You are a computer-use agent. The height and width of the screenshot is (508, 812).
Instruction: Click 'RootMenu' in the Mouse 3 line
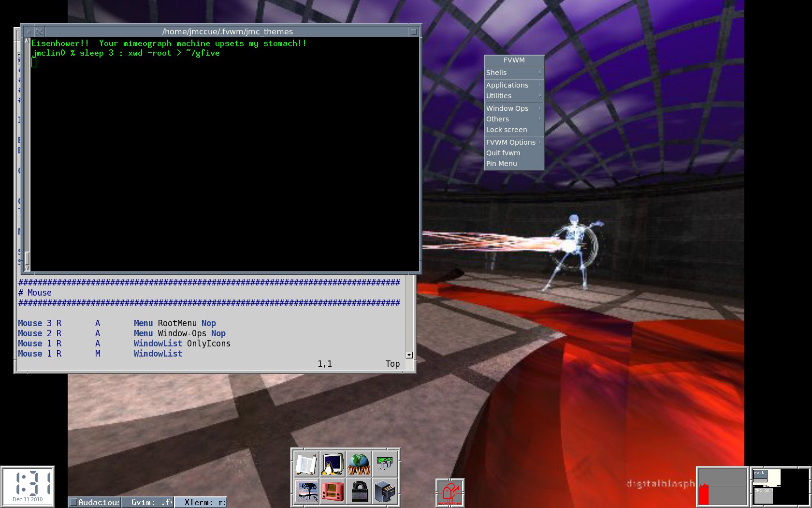pos(177,323)
